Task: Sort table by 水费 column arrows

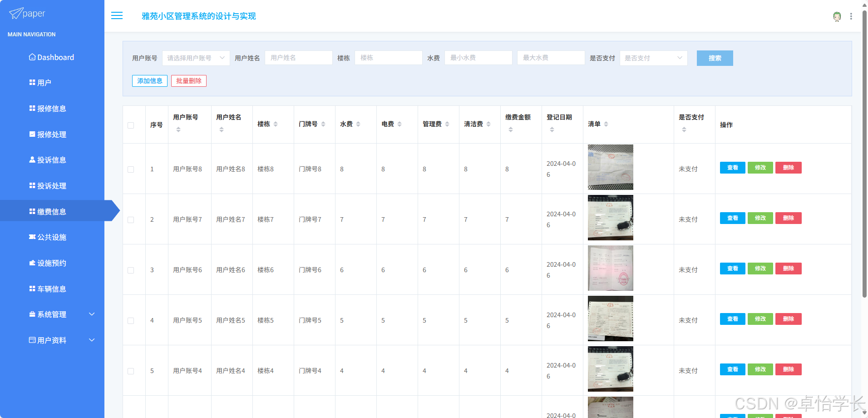Action: (x=358, y=124)
